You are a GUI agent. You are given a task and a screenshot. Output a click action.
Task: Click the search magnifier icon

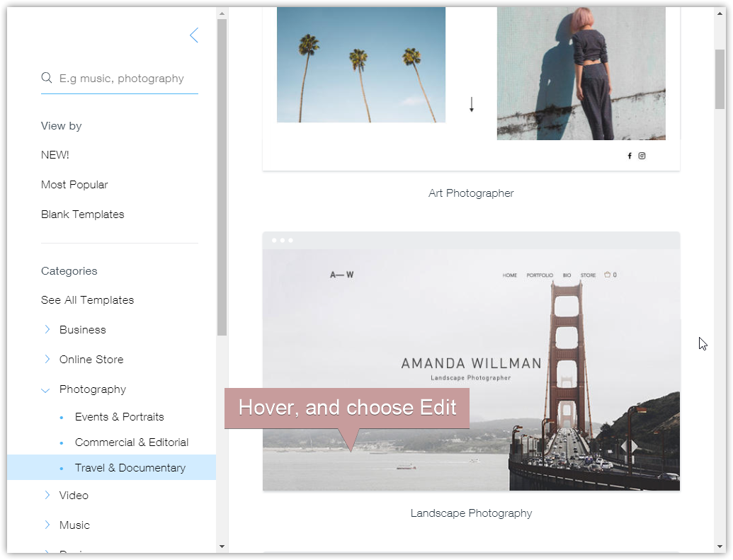click(x=47, y=78)
